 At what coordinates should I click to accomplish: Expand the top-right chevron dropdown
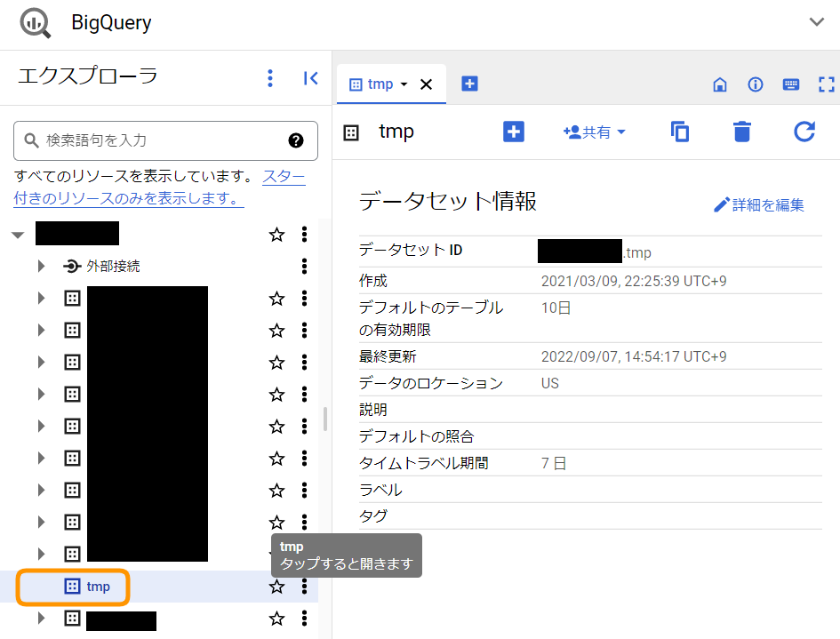coord(816,22)
